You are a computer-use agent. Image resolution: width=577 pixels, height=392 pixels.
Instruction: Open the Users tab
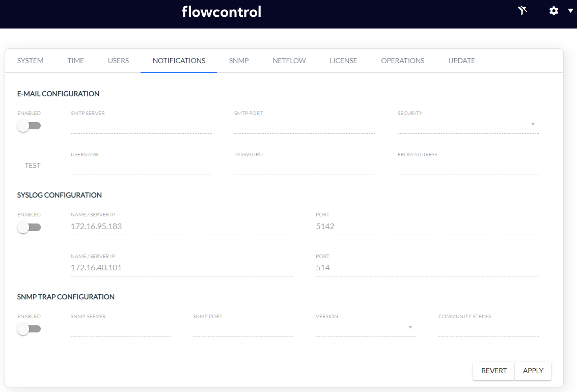click(118, 61)
